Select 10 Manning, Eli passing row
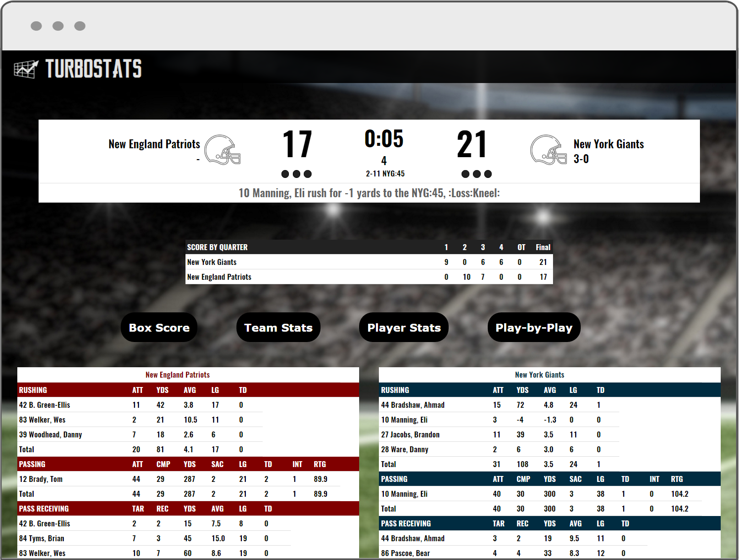Screen dimensions: 739x560 [x=540, y=494]
